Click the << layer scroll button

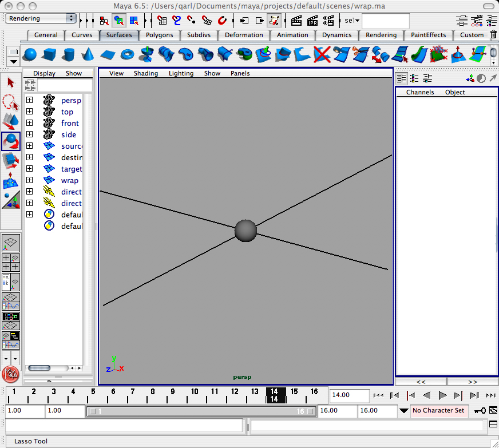(421, 382)
